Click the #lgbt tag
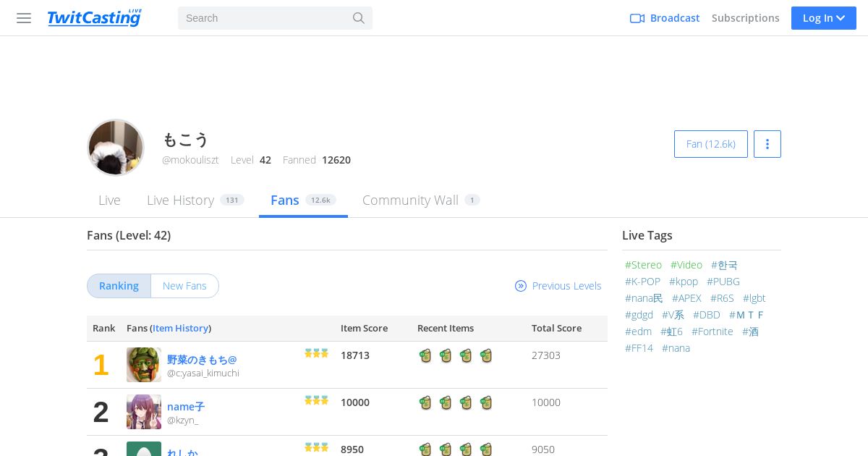Screen dimensions: 868x456 754,298
